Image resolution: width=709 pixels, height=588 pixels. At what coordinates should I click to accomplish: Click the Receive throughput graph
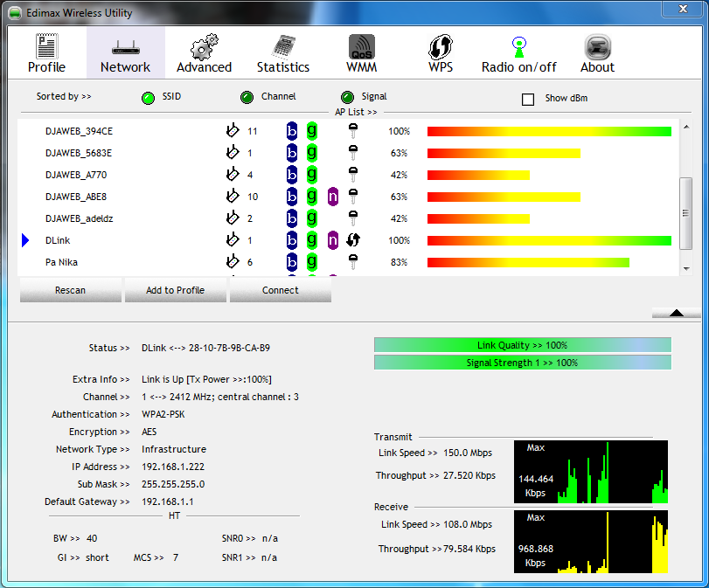[x=590, y=542]
